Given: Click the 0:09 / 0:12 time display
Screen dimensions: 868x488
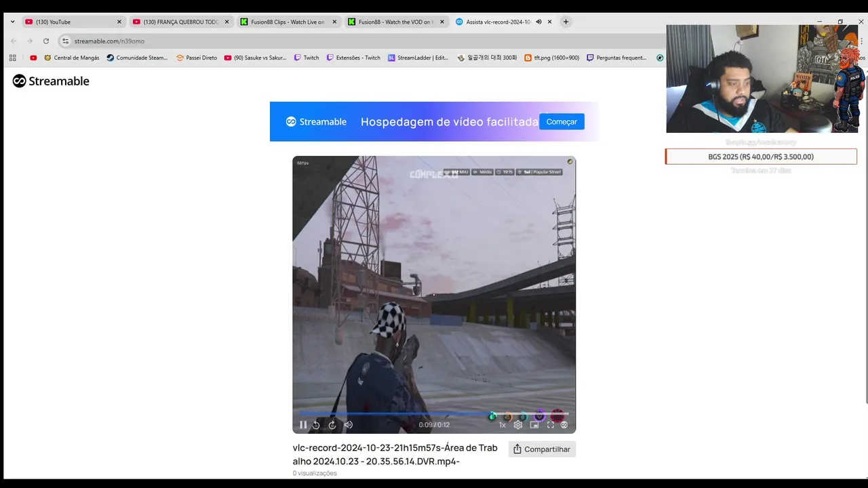Looking at the screenshot, I should [434, 425].
